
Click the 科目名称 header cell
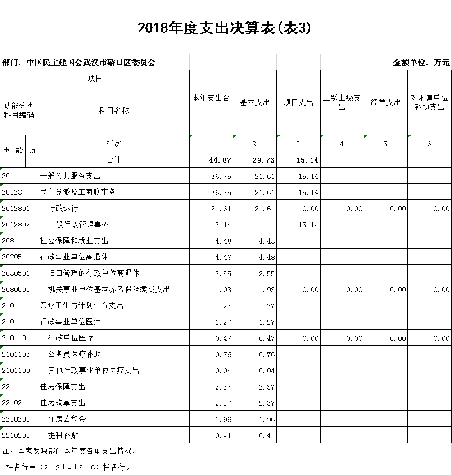[x=113, y=110]
